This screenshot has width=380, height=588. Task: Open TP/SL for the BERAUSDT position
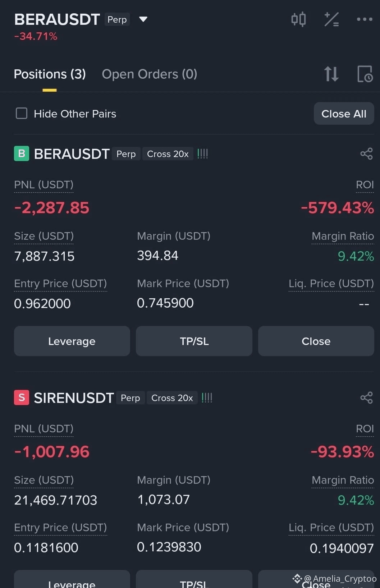point(194,341)
